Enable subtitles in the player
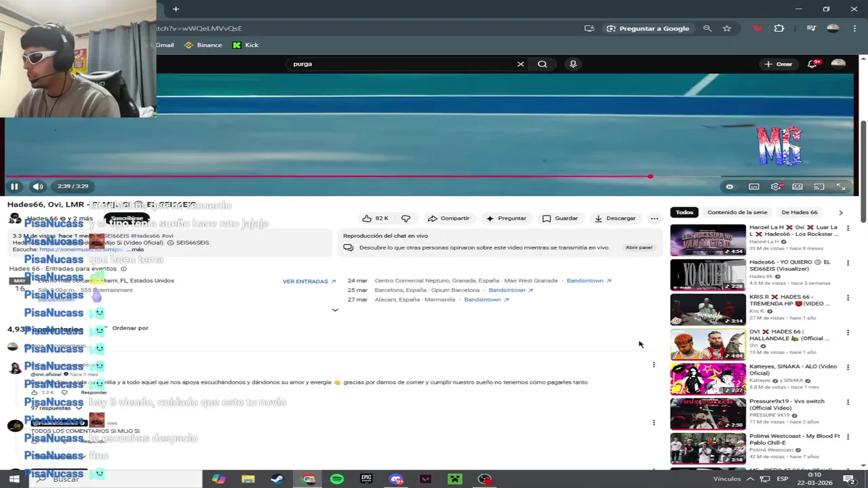 tap(754, 186)
